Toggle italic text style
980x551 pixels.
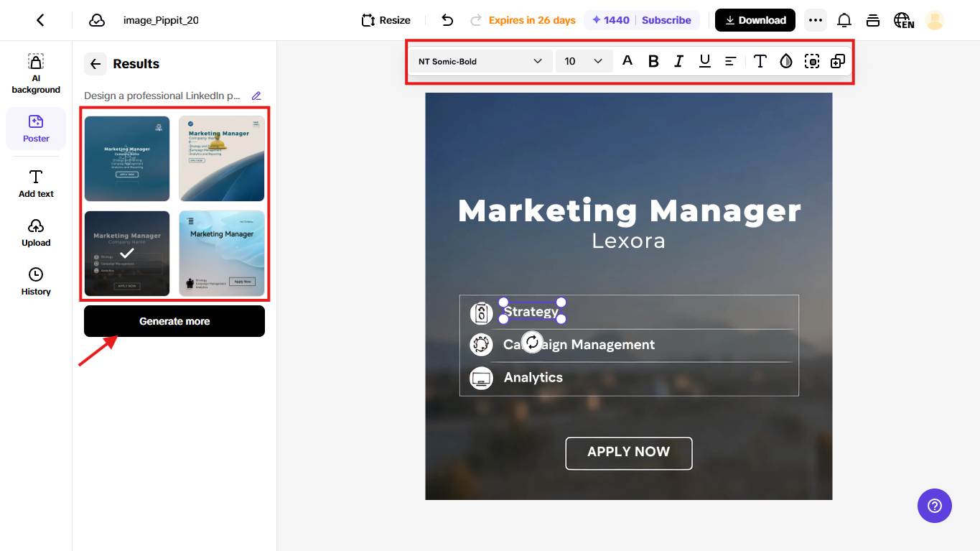[x=678, y=62]
